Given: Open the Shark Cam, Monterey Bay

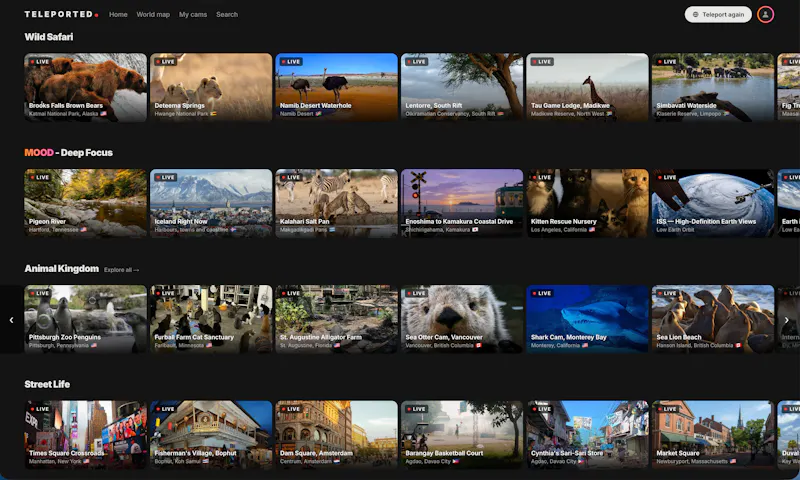Looking at the screenshot, I should point(587,319).
